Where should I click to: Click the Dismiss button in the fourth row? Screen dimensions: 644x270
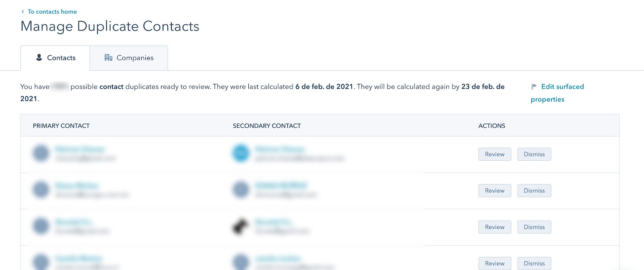534,263
